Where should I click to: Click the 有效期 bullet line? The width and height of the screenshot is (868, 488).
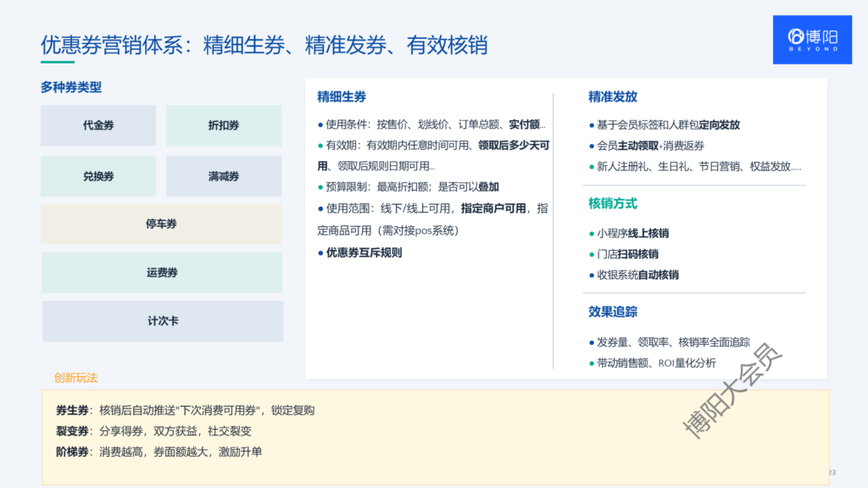(433, 156)
